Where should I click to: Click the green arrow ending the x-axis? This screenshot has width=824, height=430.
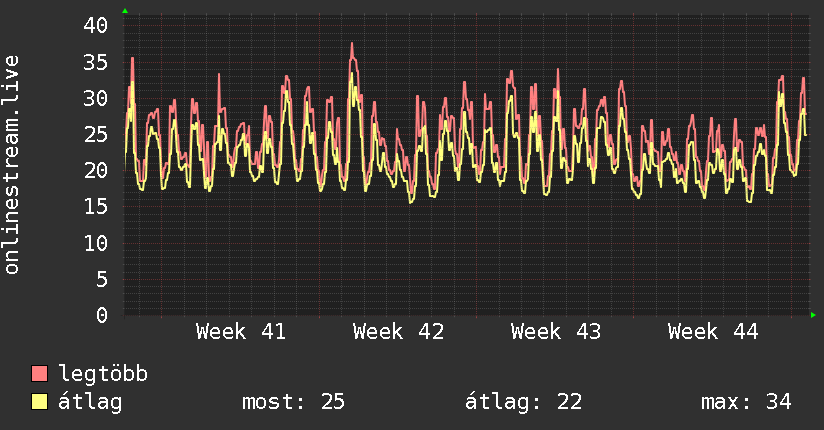[x=813, y=315]
